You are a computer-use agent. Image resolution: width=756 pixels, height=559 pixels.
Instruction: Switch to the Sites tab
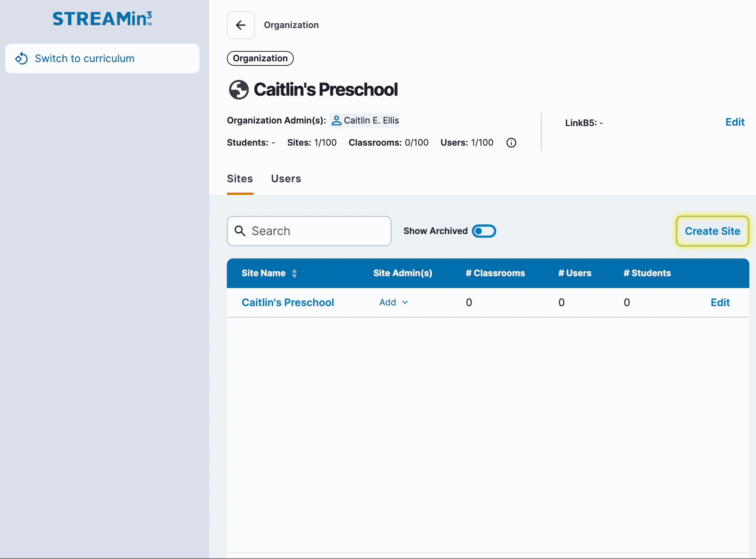(240, 179)
